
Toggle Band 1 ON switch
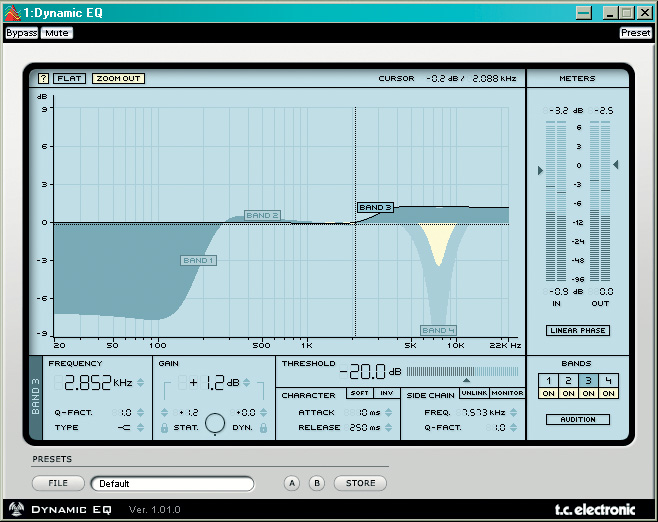tap(545, 394)
